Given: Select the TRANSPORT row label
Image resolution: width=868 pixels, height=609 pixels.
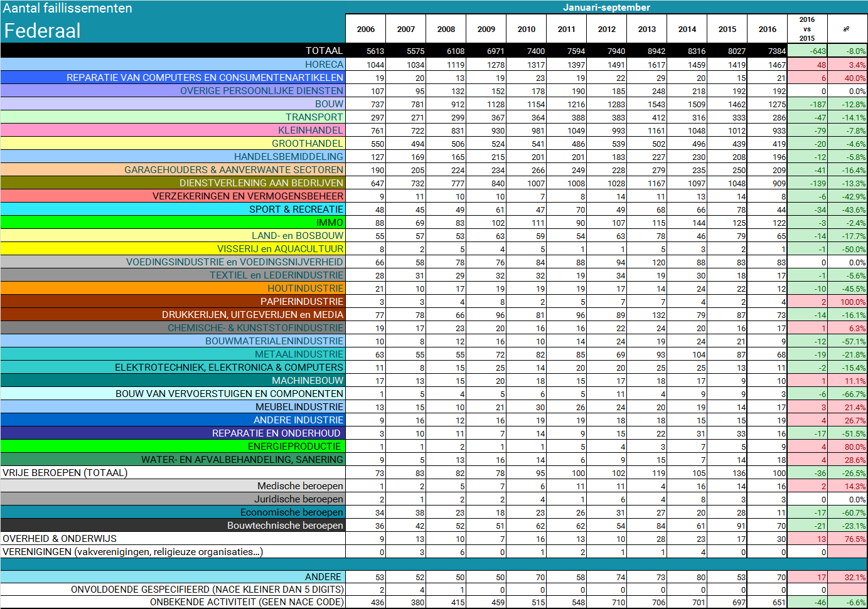Looking at the screenshot, I should coord(314,117).
